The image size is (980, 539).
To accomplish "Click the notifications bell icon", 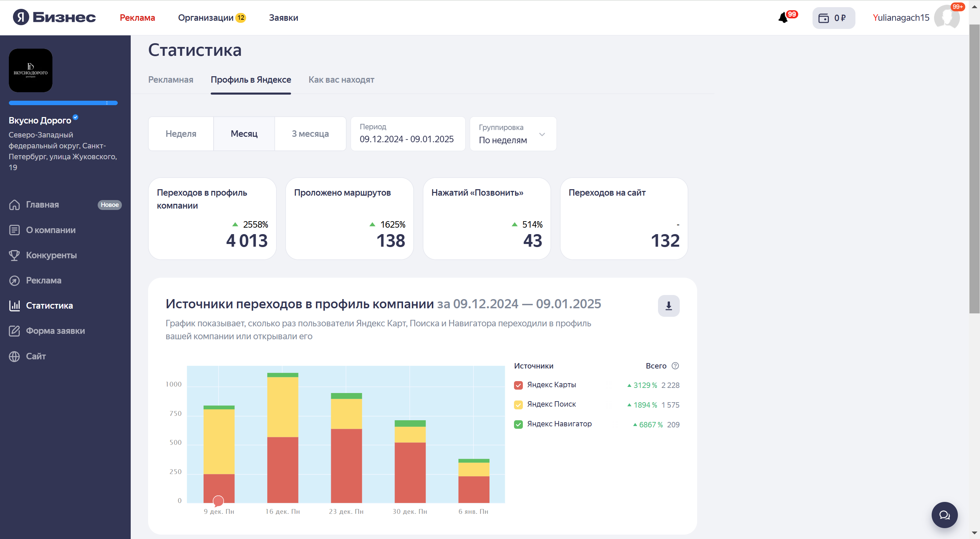I will [783, 18].
